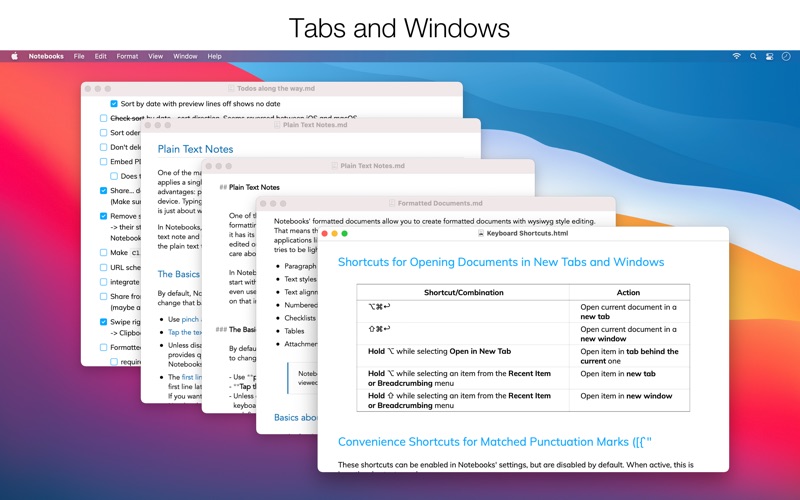Follow the 'pinch' link in Plain Text Notes
The image size is (800, 500).
pyautogui.click(x=190, y=319)
